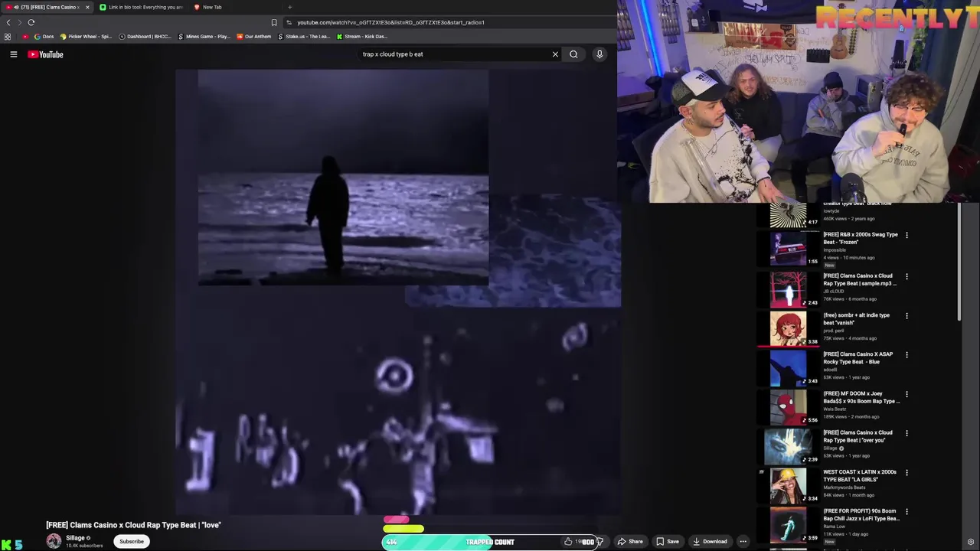
Task: Reload the current browser page
Action: click(31, 22)
